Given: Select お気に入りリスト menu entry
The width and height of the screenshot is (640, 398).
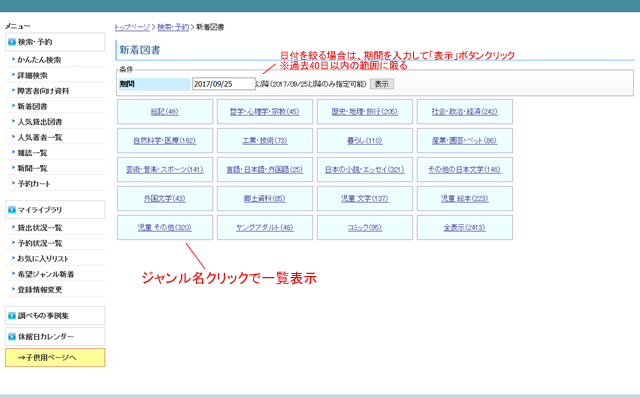Looking at the screenshot, I should point(43,259).
